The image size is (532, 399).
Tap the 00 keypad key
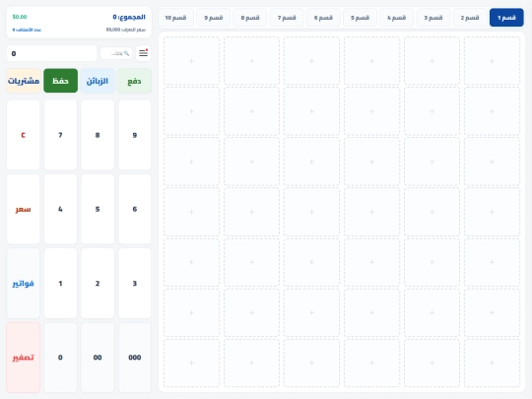click(98, 358)
